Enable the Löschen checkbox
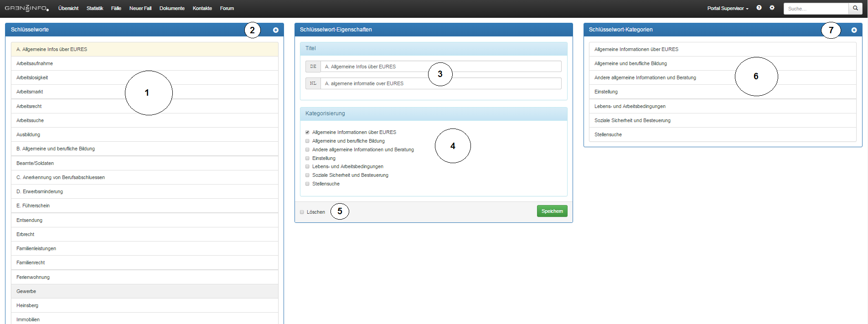Screen dimensions: 868x324 [x=302, y=212]
